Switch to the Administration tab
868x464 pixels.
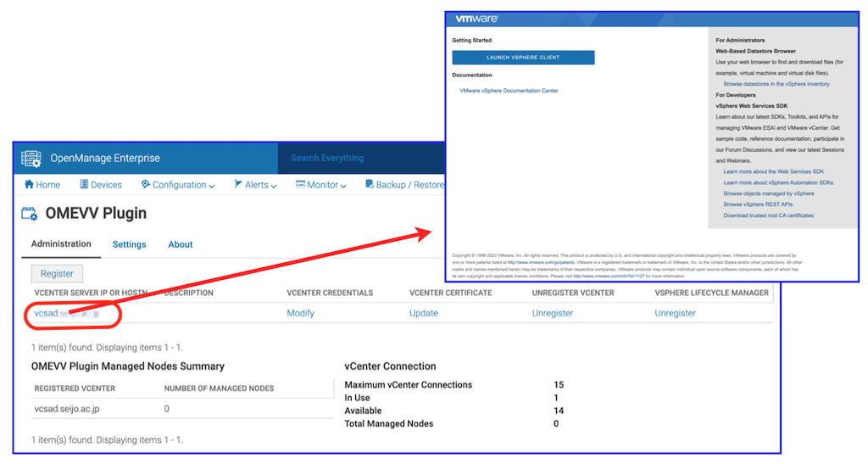[x=61, y=244]
